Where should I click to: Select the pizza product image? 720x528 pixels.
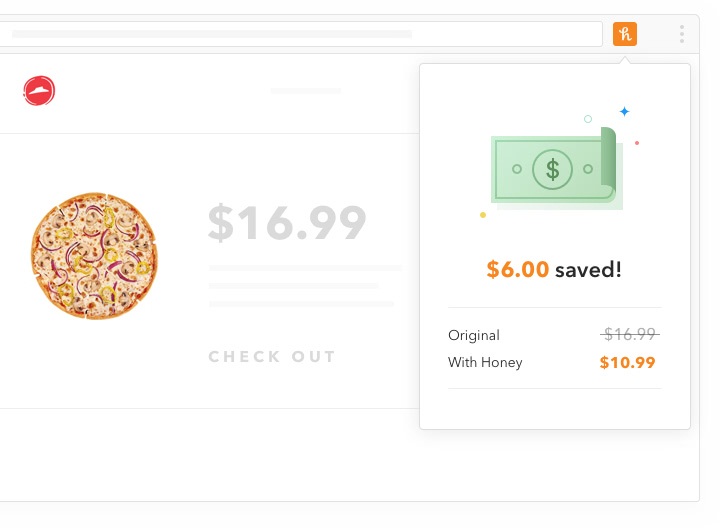(x=94, y=257)
